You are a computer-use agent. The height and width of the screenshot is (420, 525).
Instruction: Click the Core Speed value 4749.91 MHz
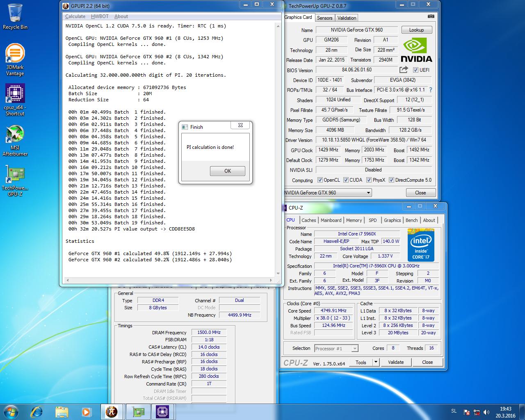[333, 310]
